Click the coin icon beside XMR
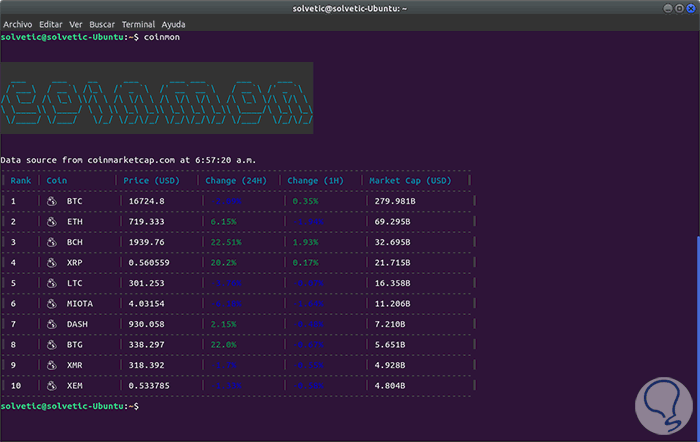This screenshot has width=700, height=442. pos(51,366)
